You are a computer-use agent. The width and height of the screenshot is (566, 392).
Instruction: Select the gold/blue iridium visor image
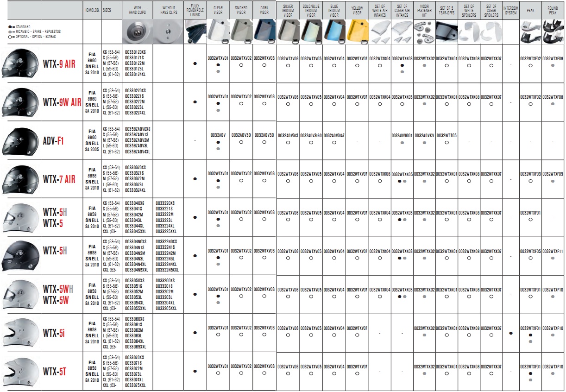pos(311,32)
